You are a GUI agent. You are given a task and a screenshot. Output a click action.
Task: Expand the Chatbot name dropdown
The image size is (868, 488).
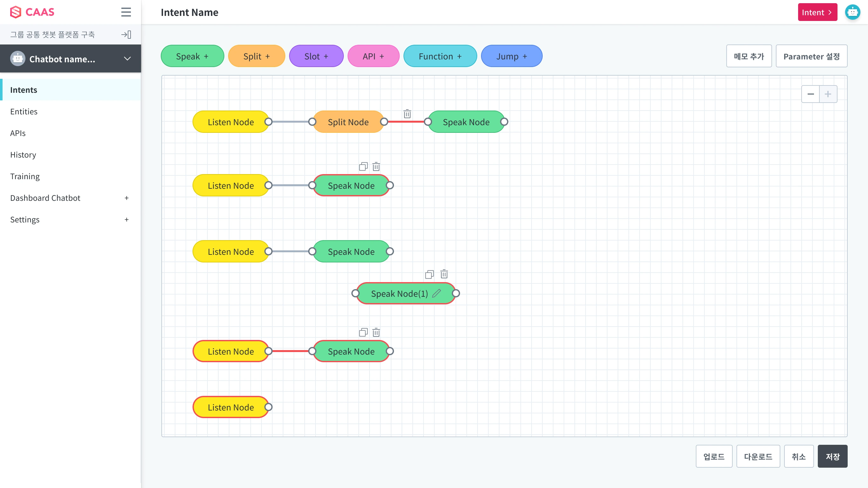pyautogui.click(x=127, y=59)
